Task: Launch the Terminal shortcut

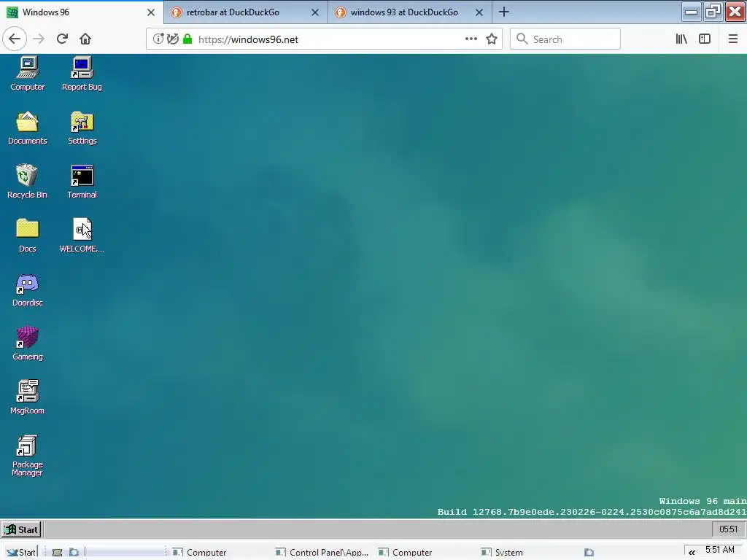Action: [82, 182]
